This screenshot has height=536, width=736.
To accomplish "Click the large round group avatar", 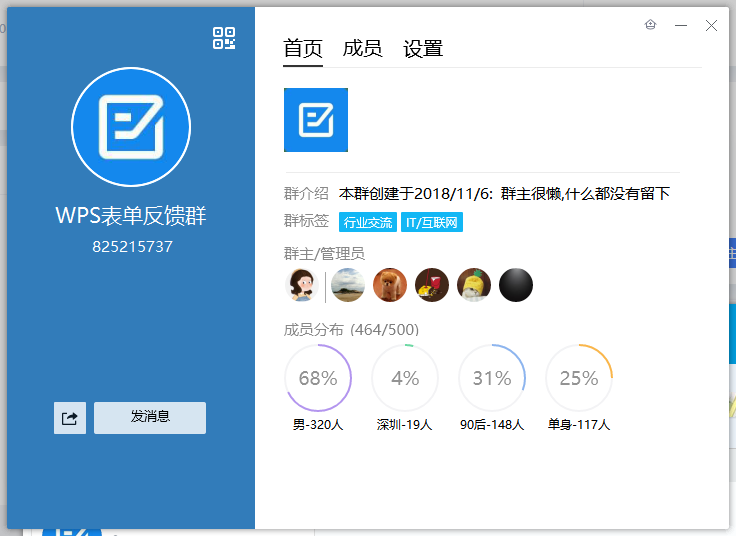I will pos(131,127).
